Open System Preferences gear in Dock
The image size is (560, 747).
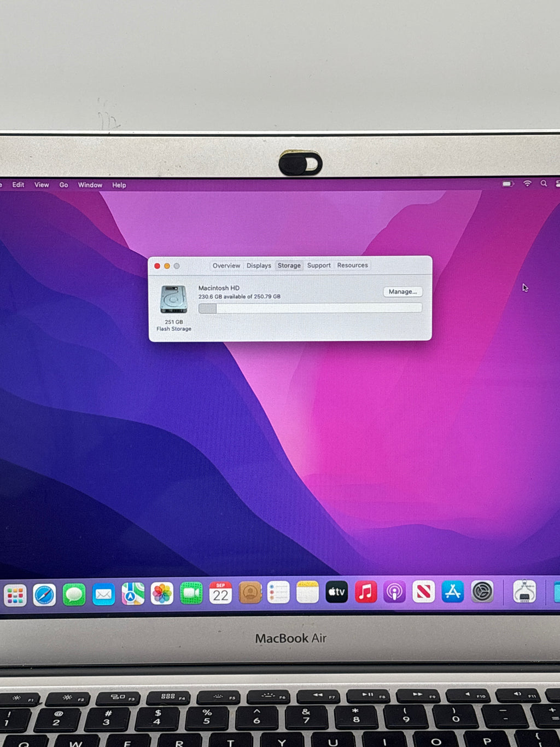pos(482,592)
